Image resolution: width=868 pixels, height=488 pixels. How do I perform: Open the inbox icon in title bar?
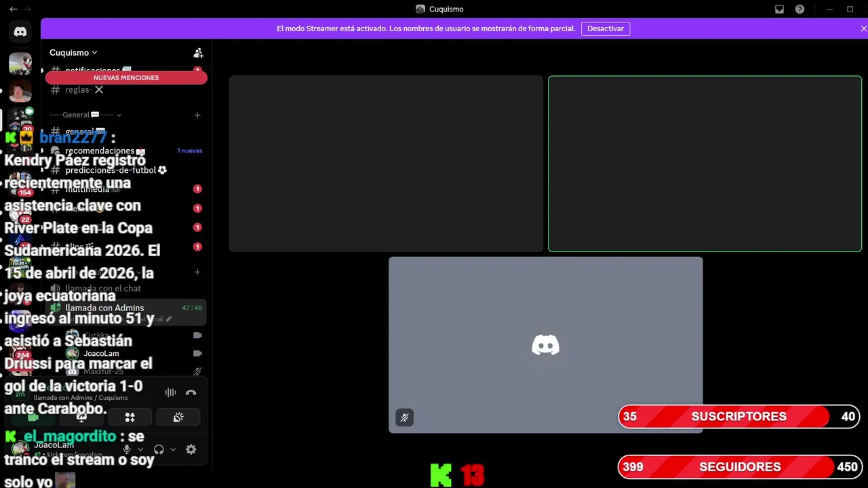(x=779, y=9)
